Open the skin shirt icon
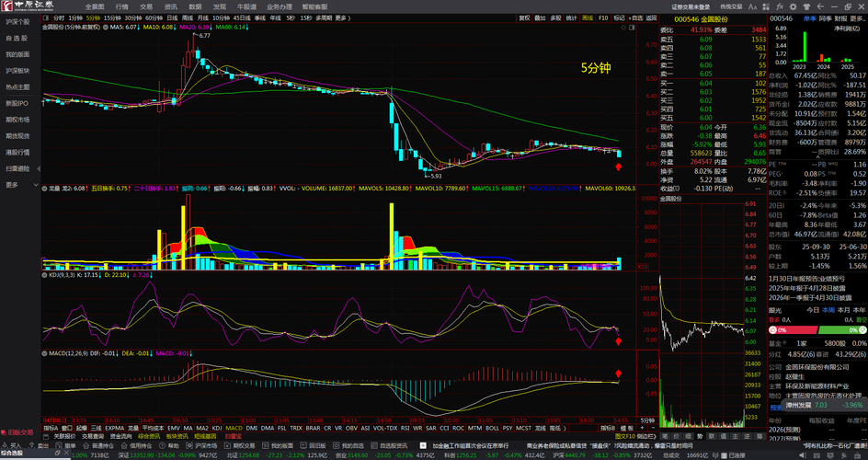This screenshot has height=460, width=868. 806,6
